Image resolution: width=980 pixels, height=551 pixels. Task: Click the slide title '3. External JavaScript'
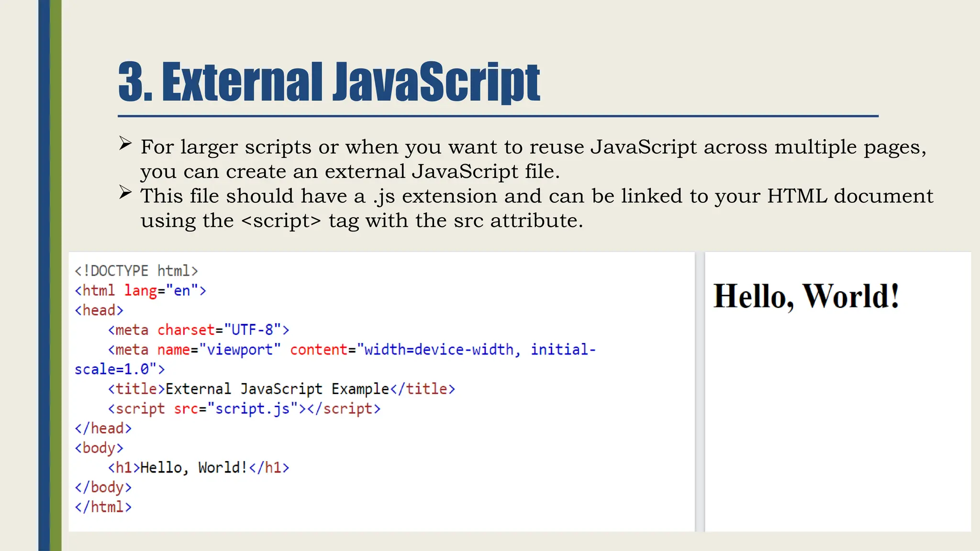[x=329, y=82]
